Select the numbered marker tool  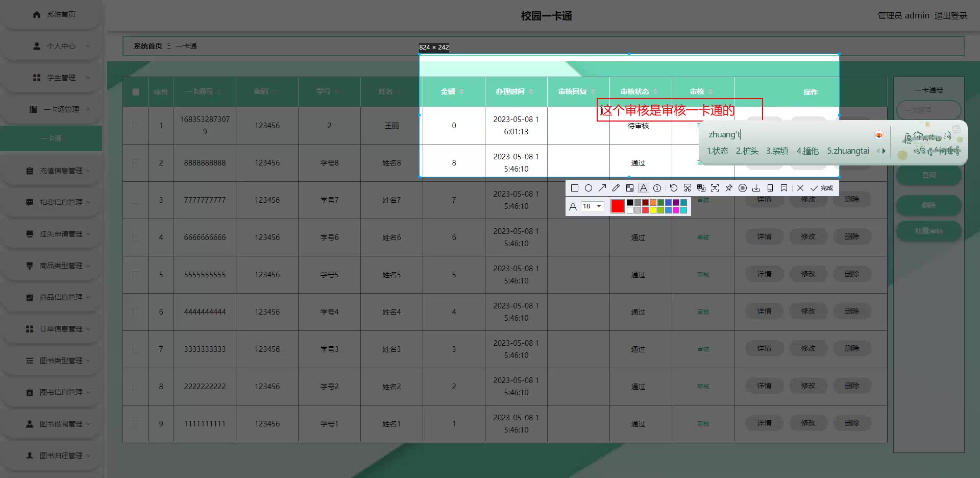click(x=657, y=188)
